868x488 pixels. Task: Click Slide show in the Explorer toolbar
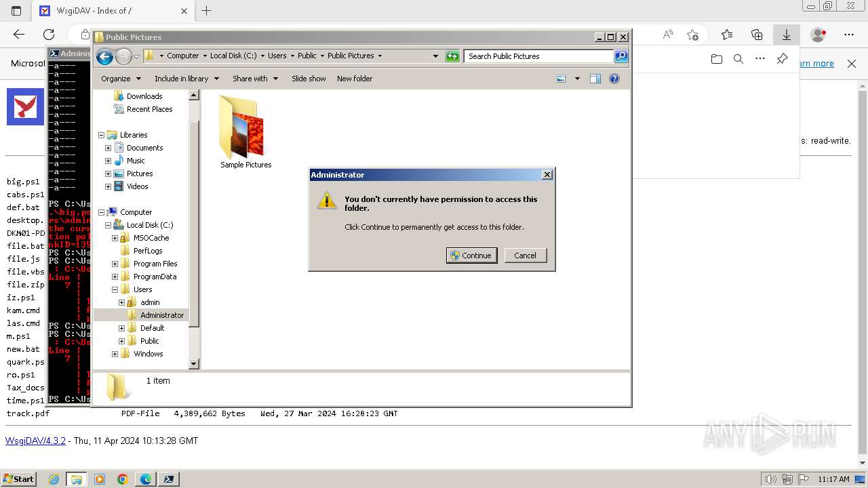[x=309, y=79]
